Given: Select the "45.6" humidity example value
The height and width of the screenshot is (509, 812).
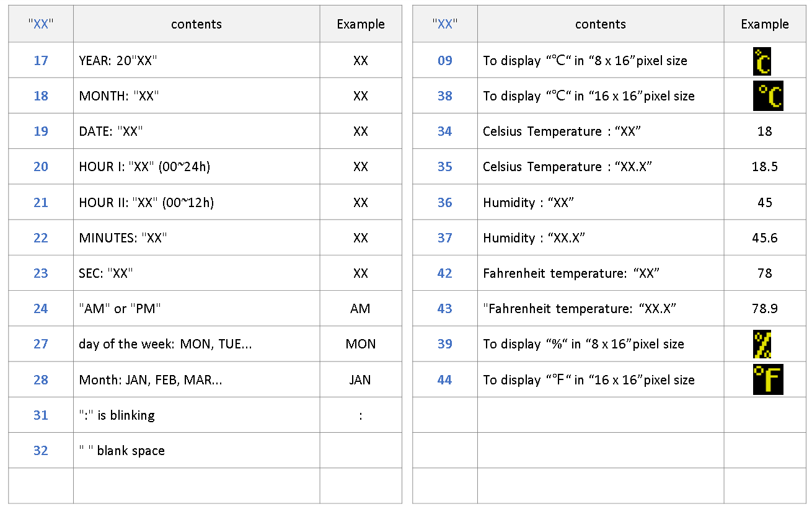Looking at the screenshot, I should (x=765, y=238).
